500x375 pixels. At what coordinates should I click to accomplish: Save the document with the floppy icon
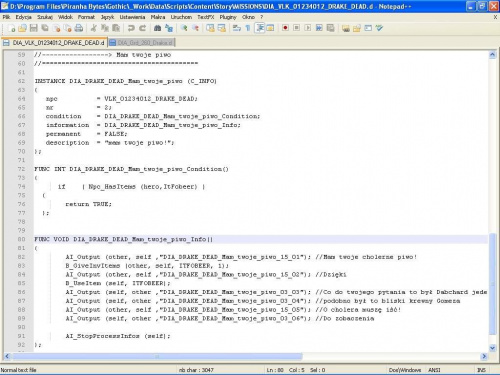(34, 28)
